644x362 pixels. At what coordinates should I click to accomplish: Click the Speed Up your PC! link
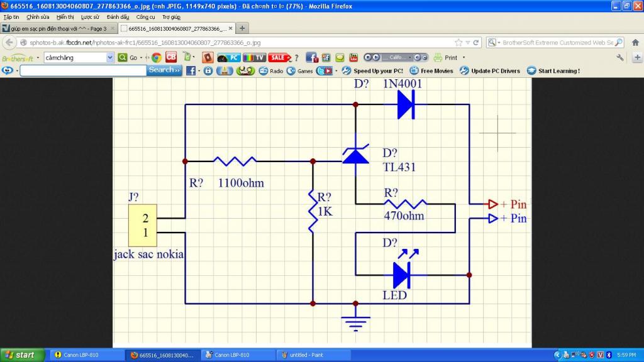[x=372, y=70]
